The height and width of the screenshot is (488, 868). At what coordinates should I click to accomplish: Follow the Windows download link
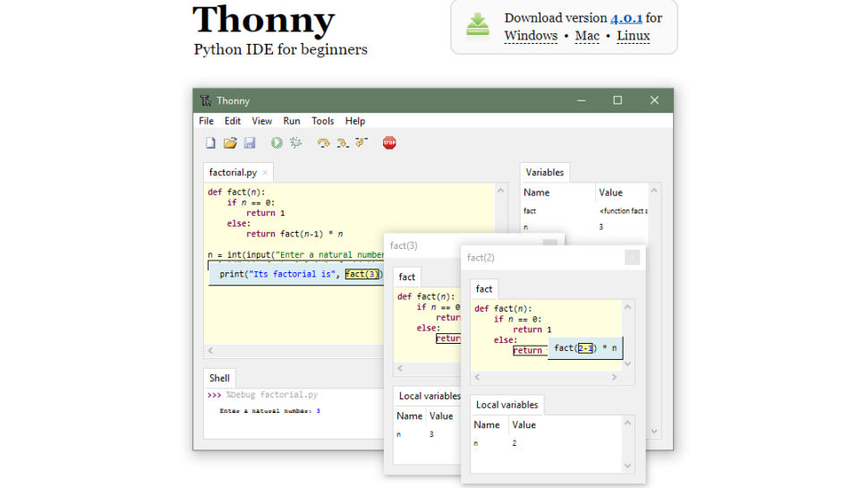point(531,36)
